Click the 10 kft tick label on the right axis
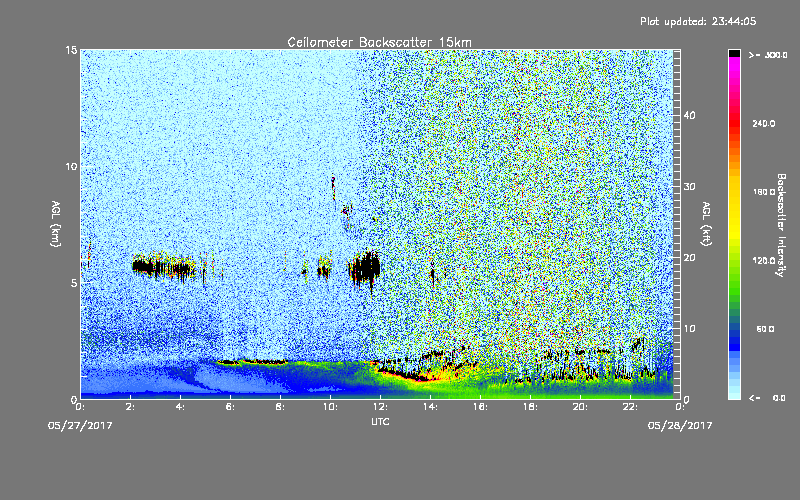 (x=689, y=328)
